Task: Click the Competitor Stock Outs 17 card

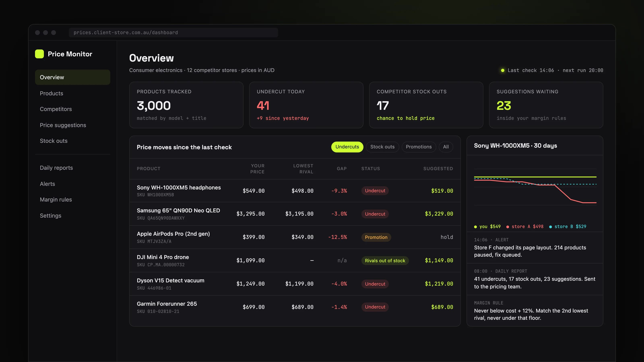Action: [426, 105]
